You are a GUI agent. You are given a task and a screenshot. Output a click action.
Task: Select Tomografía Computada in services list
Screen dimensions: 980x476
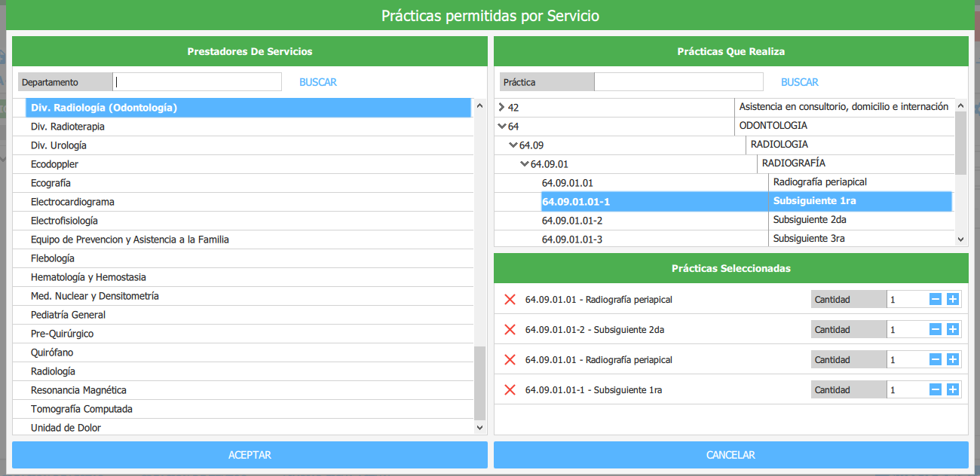[81, 409]
